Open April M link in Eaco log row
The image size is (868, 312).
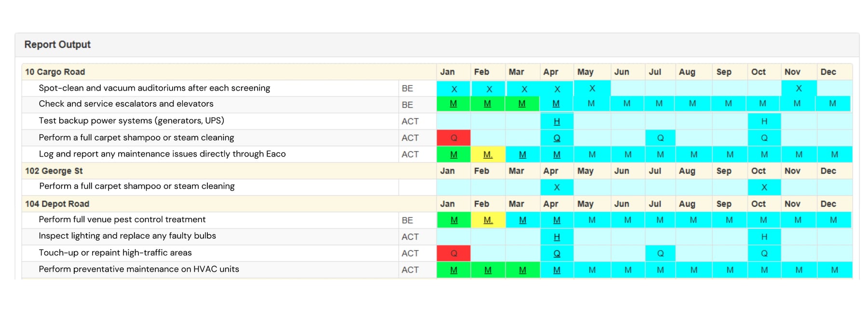(557, 155)
